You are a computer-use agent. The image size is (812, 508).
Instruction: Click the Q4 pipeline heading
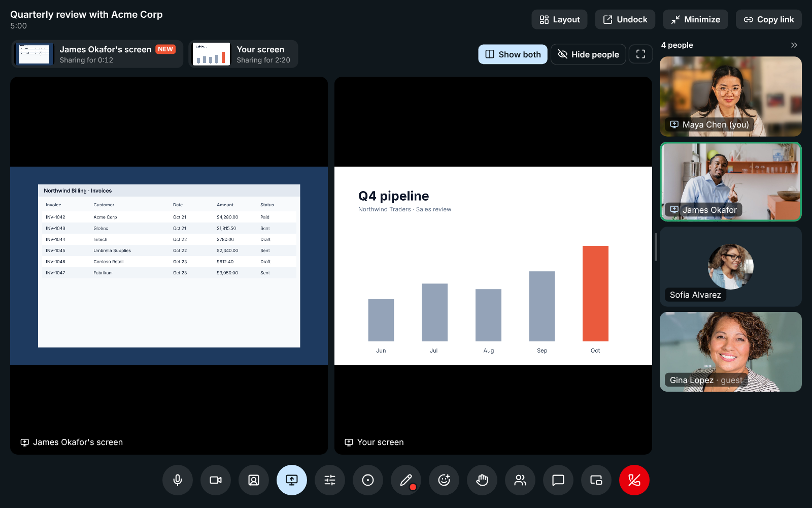click(x=394, y=196)
